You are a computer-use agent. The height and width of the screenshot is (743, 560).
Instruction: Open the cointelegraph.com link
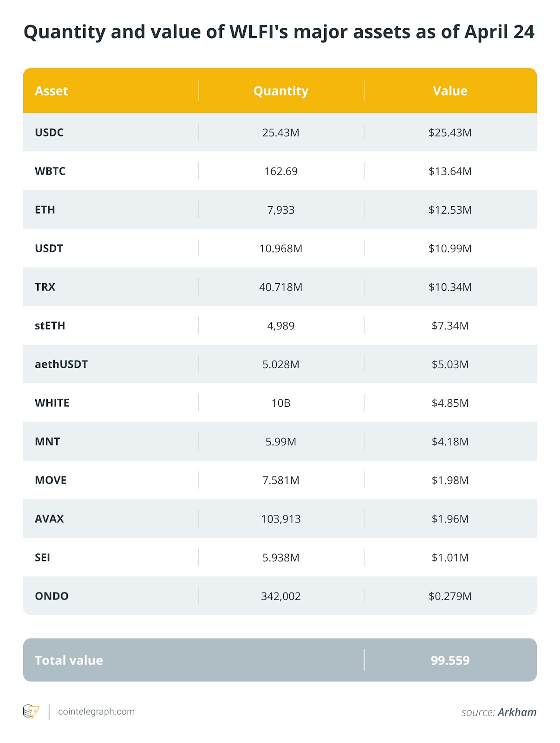(x=96, y=711)
